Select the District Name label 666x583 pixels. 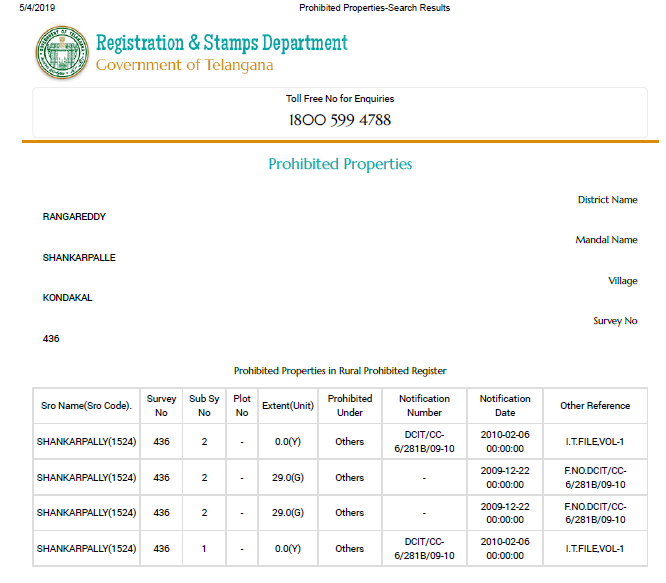tap(607, 200)
